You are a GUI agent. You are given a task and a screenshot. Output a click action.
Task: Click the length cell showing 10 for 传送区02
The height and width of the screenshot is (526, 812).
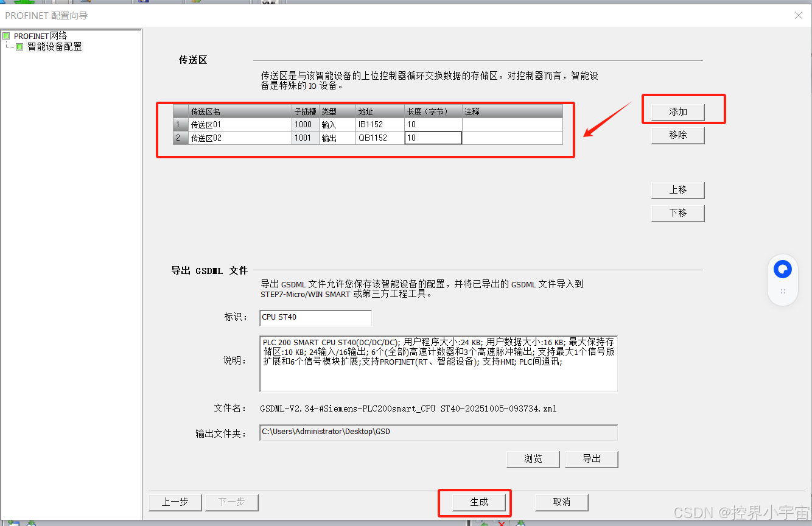433,138
